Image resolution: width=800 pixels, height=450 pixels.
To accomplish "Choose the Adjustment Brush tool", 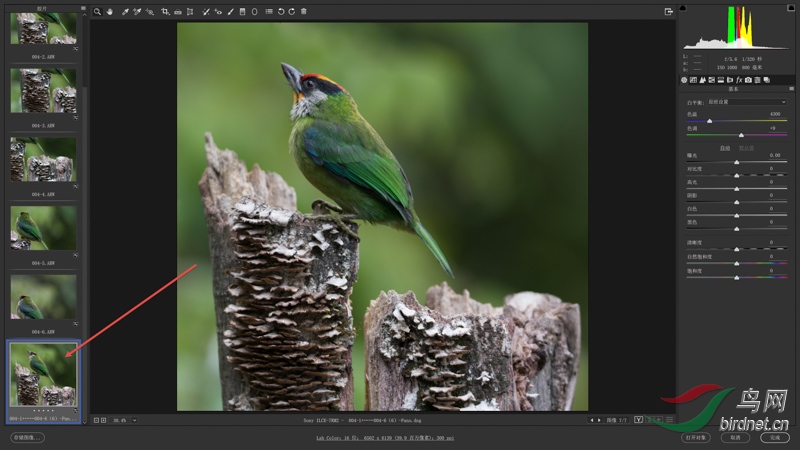I will [229, 11].
